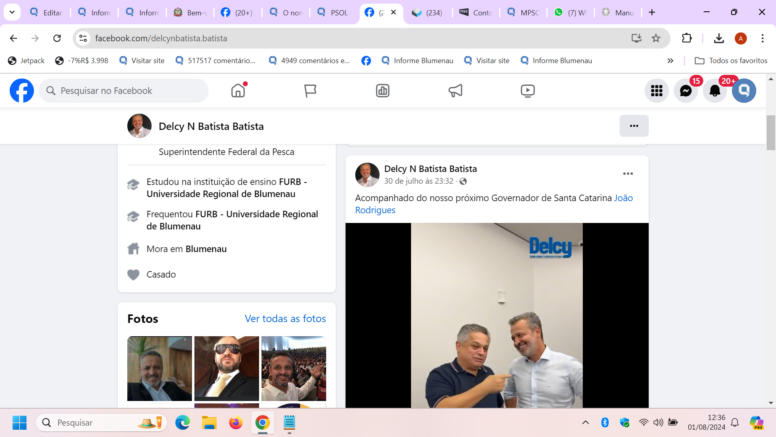
Task: Open 517517 comentário bookmark
Action: [216, 60]
